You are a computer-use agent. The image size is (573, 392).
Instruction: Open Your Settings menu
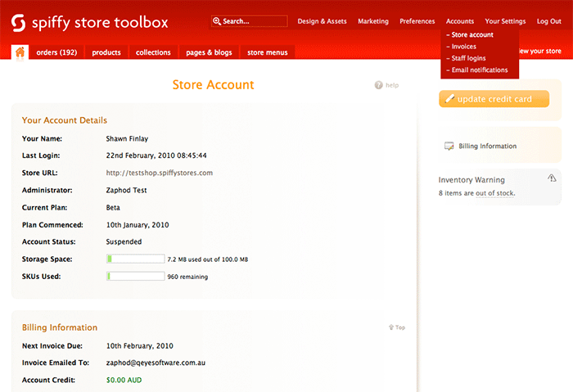tap(505, 21)
